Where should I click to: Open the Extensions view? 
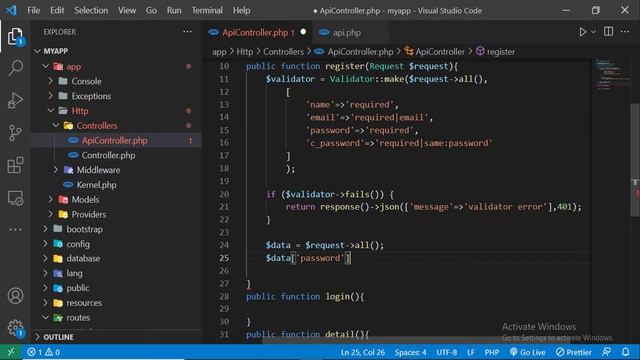(x=15, y=165)
